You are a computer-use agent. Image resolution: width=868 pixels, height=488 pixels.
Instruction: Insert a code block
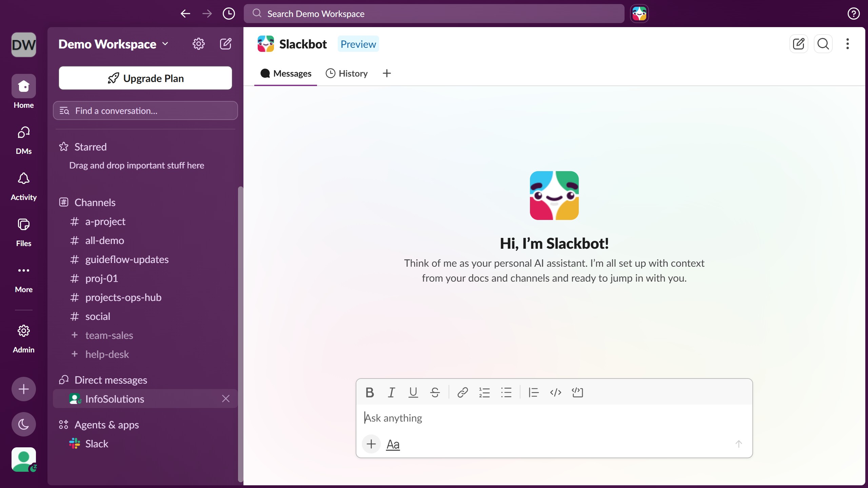click(x=577, y=392)
